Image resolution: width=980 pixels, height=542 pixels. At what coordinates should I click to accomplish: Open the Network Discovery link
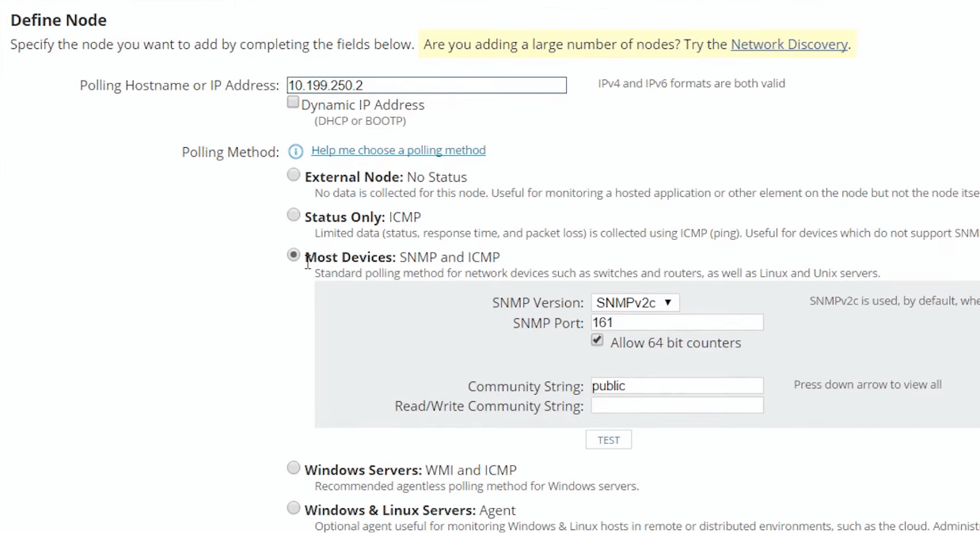click(x=788, y=44)
